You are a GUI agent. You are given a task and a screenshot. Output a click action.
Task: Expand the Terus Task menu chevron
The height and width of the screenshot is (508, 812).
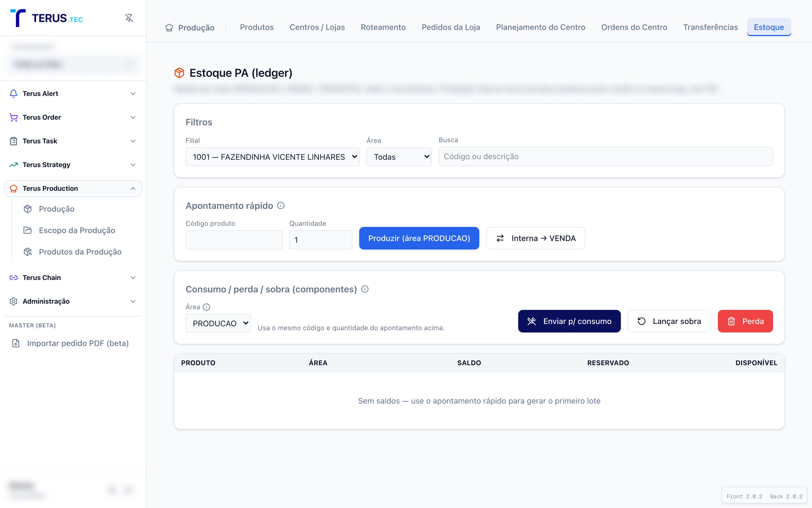tap(133, 141)
